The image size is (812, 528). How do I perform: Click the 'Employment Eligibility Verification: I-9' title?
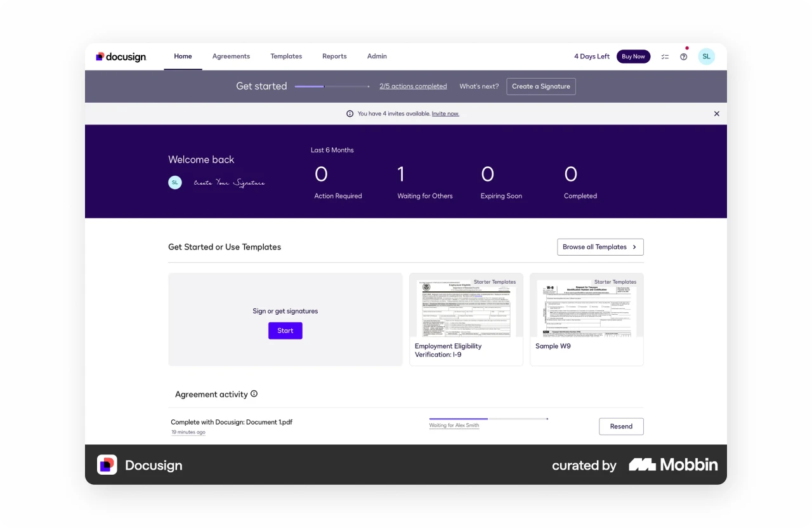pos(448,350)
